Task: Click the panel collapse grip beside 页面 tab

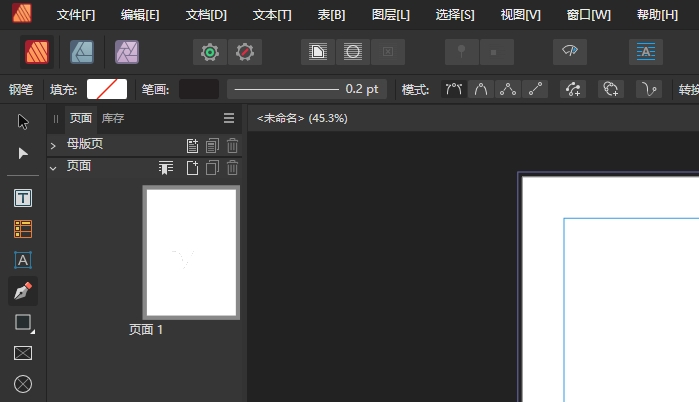Action: [x=56, y=119]
